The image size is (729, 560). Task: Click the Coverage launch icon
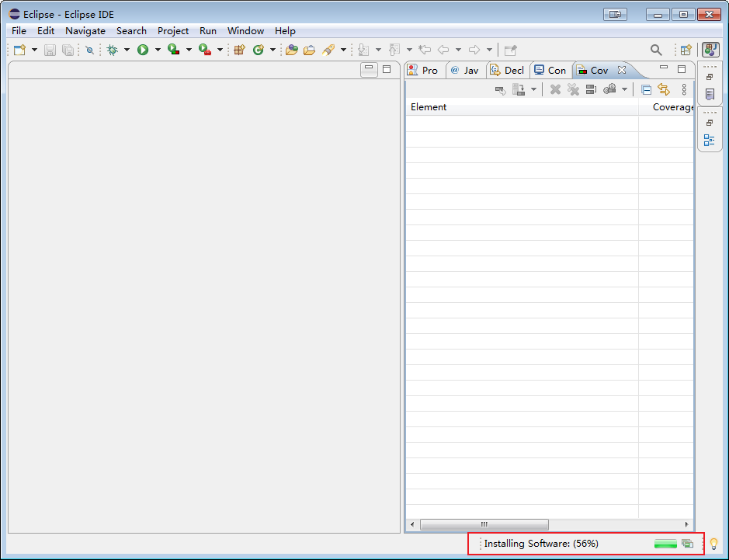coord(173,50)
